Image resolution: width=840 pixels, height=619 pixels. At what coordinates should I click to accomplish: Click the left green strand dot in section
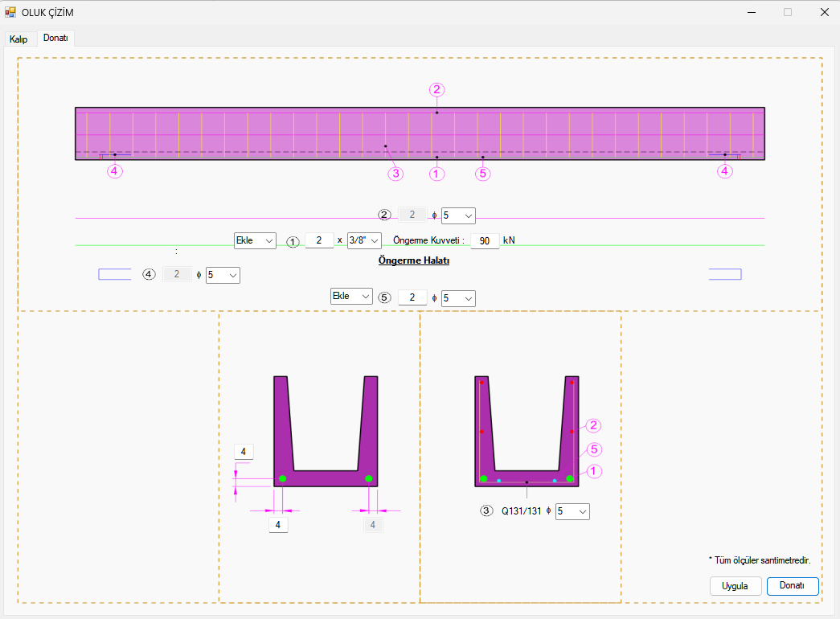(x=282, y=479)
